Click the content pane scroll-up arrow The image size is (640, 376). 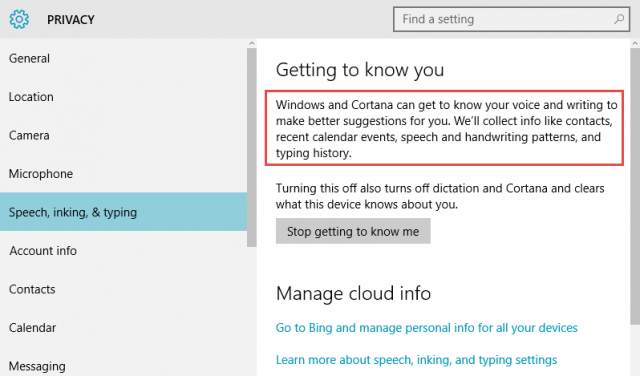pos(635,43)
